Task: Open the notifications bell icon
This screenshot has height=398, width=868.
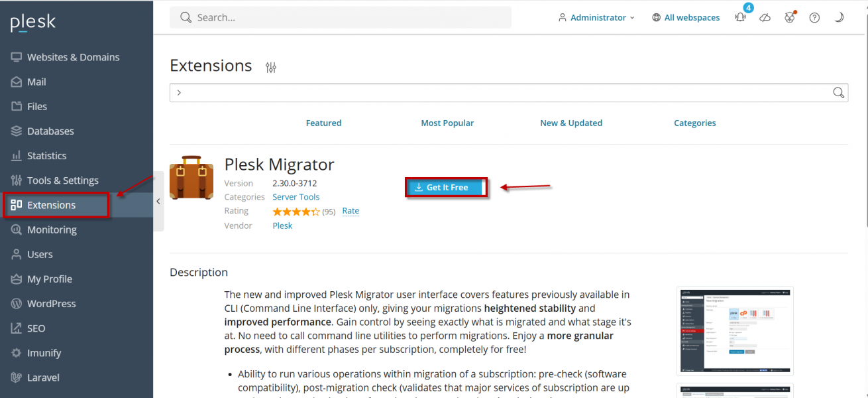Action: [x=740, y=18]
